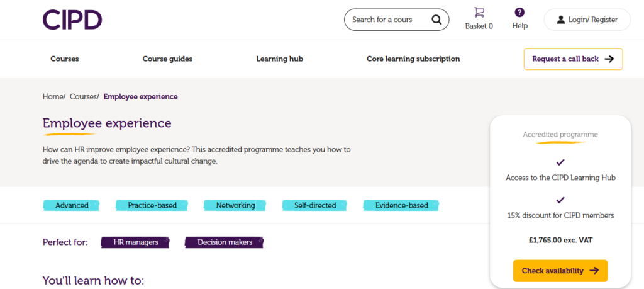Go to Learning hub menu item
644x289 pixels.
point(279,59)
